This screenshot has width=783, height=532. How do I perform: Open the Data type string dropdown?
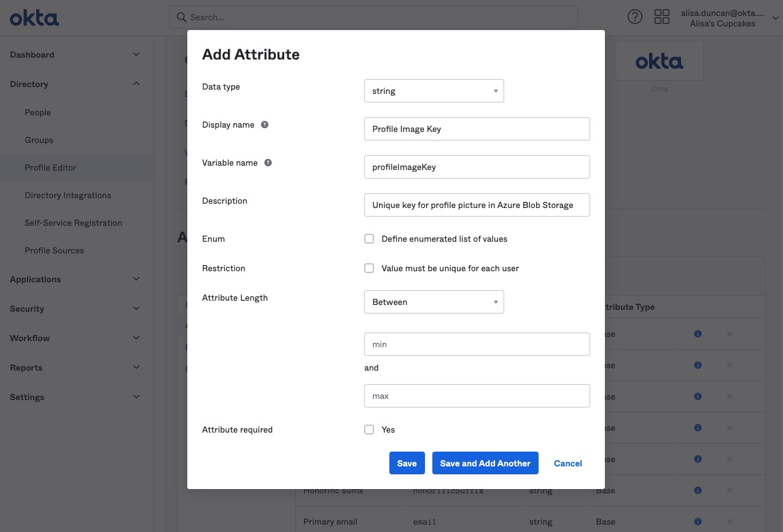(x=434, y=91)
